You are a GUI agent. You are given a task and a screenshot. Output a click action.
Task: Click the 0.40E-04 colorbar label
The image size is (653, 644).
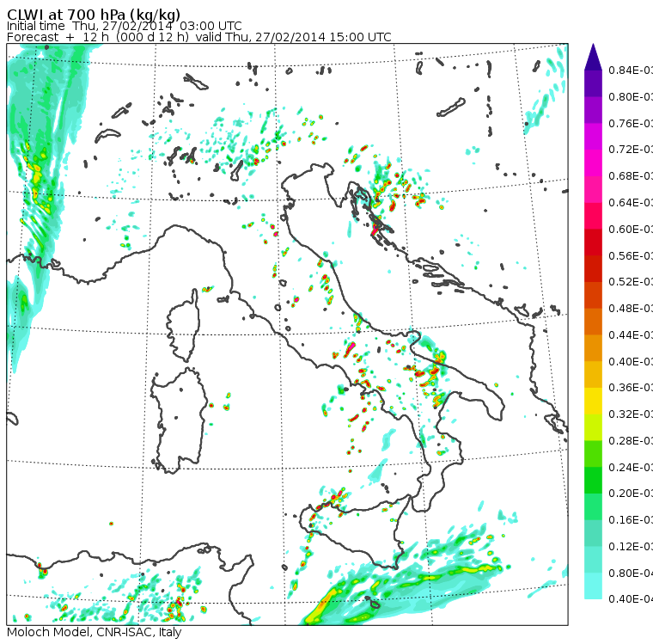click(631, 599)
